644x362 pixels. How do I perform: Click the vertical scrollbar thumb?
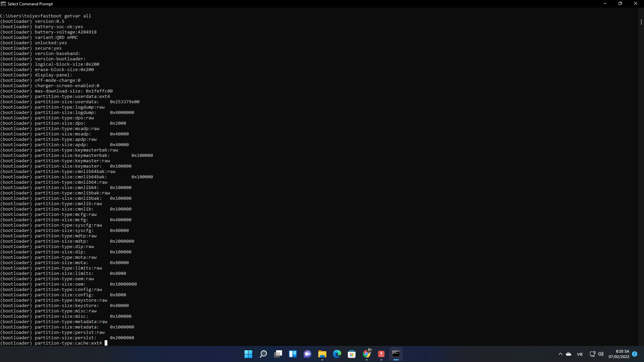pyautogui.click(x=641, y=22)
